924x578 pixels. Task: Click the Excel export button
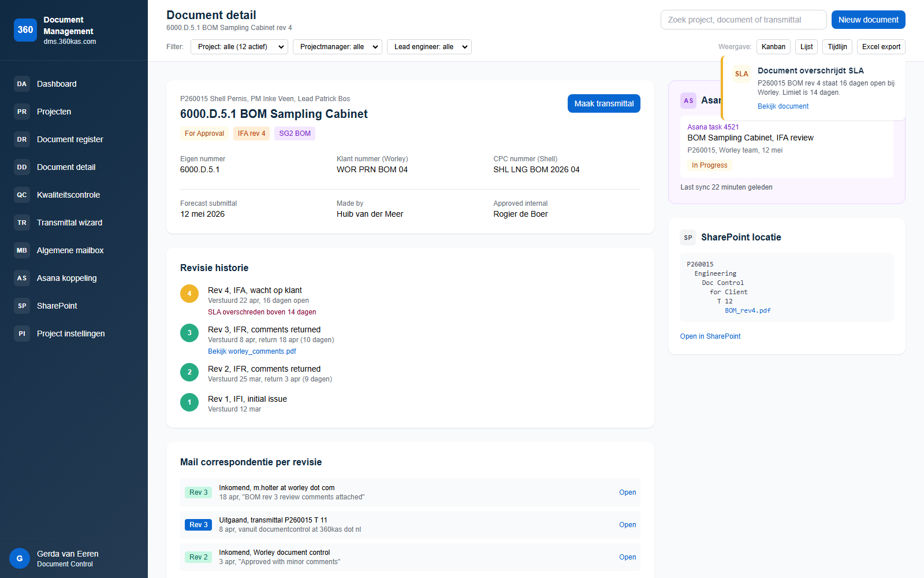point(881,47)
